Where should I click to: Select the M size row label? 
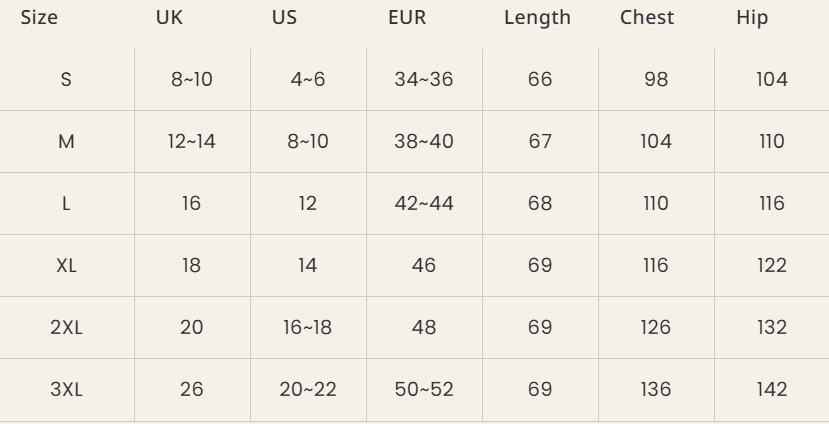point(66,141)
